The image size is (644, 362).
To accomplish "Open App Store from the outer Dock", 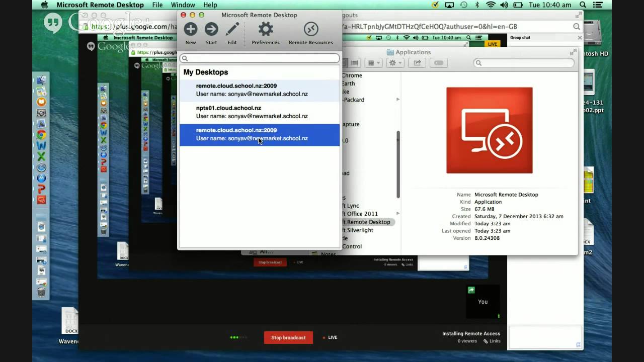I will point(41,178).
